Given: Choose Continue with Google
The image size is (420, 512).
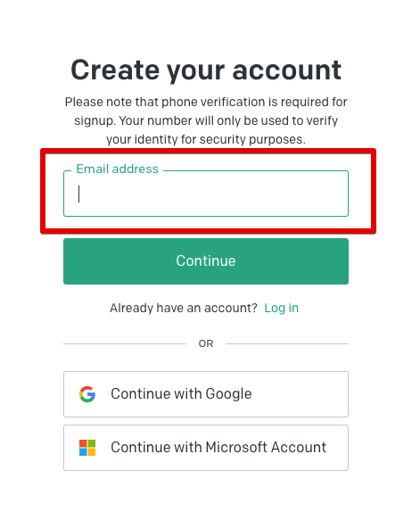Looking at the screenshot, I should 206,394.
